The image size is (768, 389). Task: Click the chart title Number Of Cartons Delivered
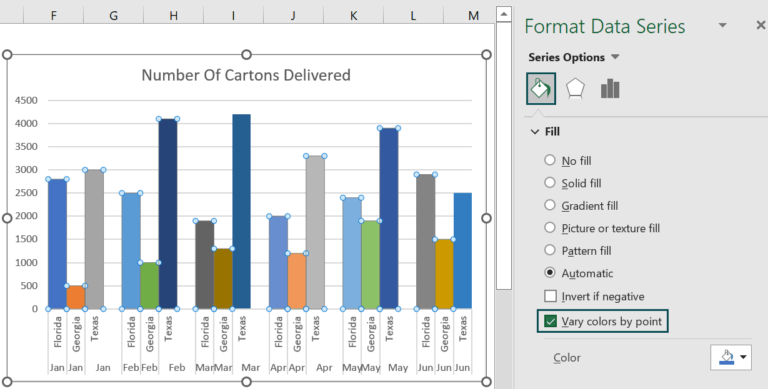pos(246,75)
